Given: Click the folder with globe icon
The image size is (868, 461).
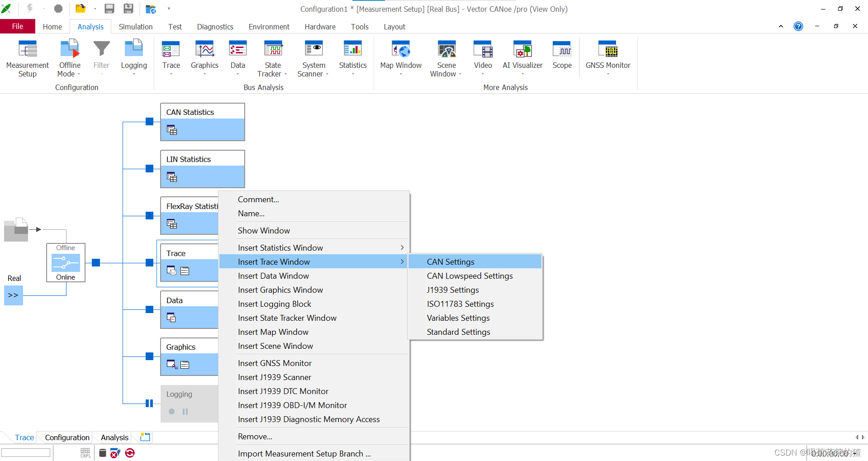Looking at the screenshot, I should click(x=151, y=9).
